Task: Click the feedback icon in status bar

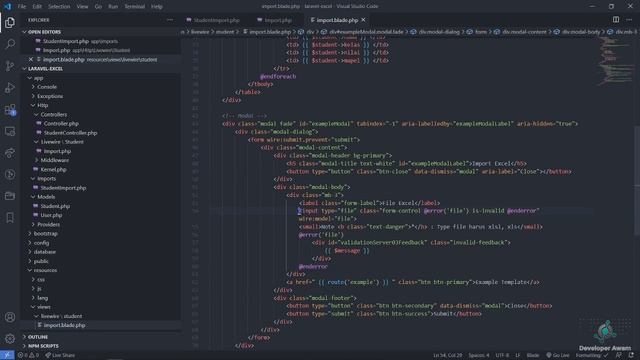Action: pos(619,355)
